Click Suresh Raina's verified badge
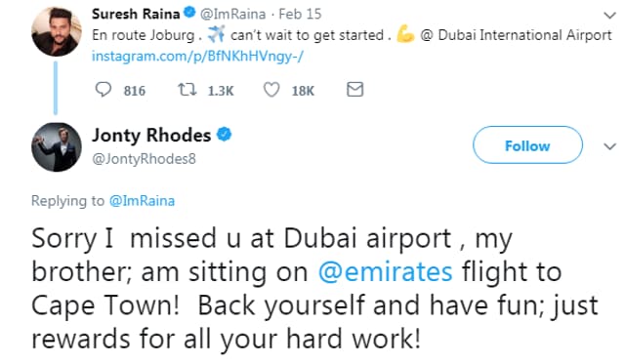The image size is (625, 364). pyautogui.click(x=189, y=13)
